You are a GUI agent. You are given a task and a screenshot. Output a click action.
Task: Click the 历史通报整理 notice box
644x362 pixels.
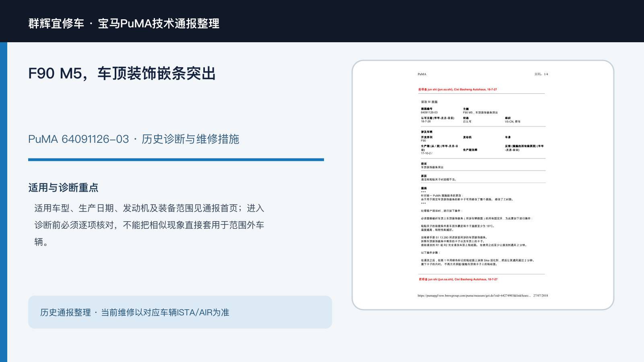tap(180, 312)
